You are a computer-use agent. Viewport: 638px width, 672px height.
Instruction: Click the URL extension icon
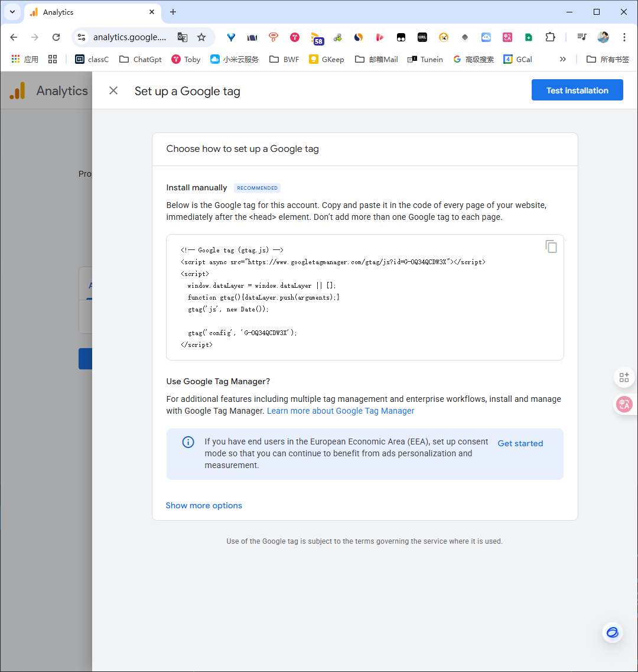click(422, 37)
